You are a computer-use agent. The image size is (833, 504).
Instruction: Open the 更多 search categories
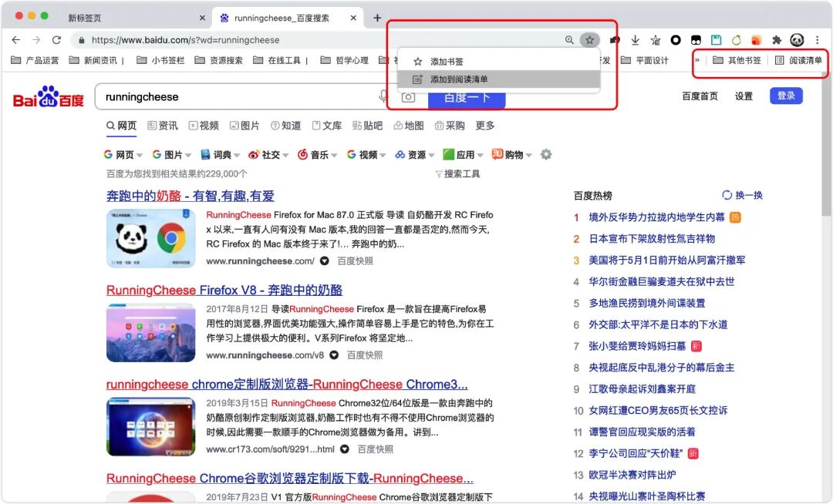click(x=485, y=126)
